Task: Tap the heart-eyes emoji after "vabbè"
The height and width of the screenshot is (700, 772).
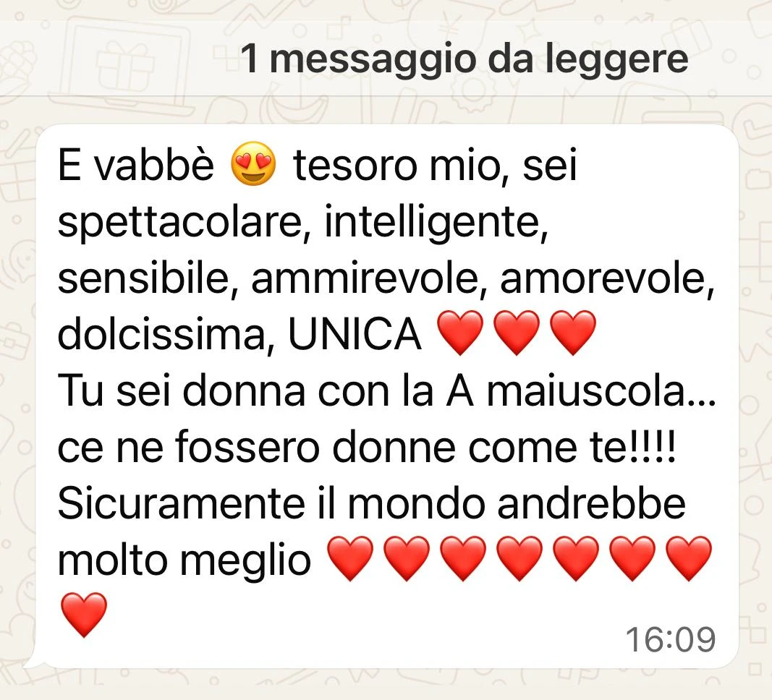Action: pyautogui.click(x=253, y=164)
